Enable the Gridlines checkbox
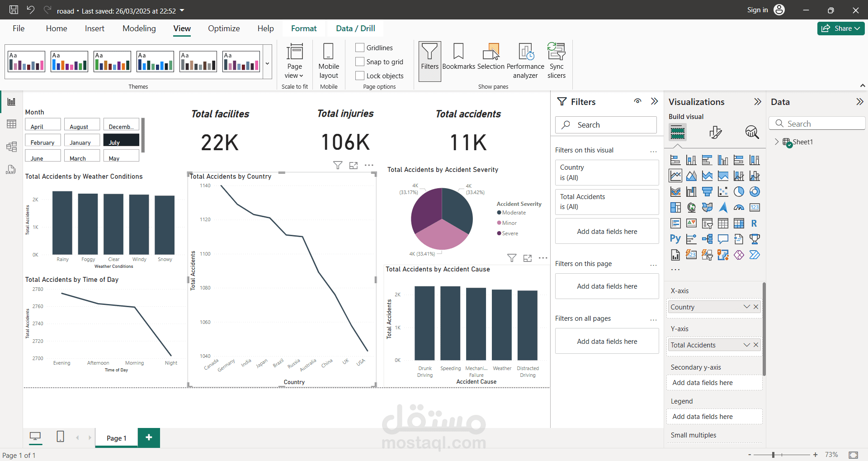This screenshot has height=461, width=868. 359,48
